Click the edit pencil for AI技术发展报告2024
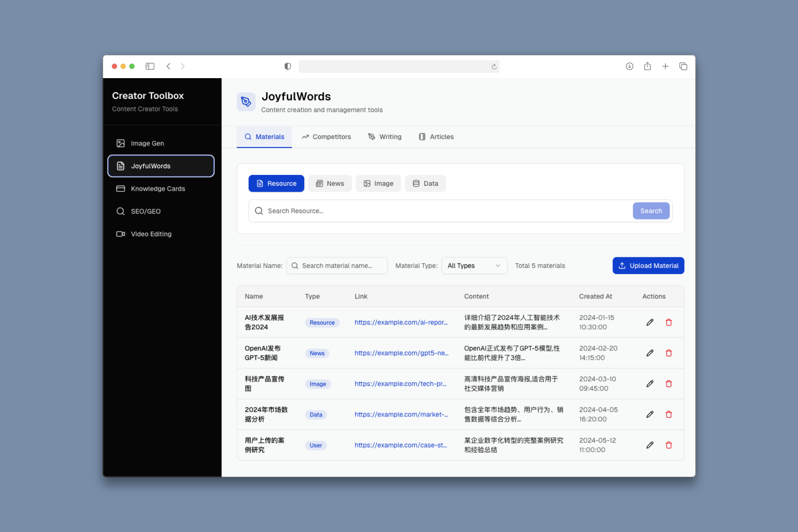 pos(650,322)
